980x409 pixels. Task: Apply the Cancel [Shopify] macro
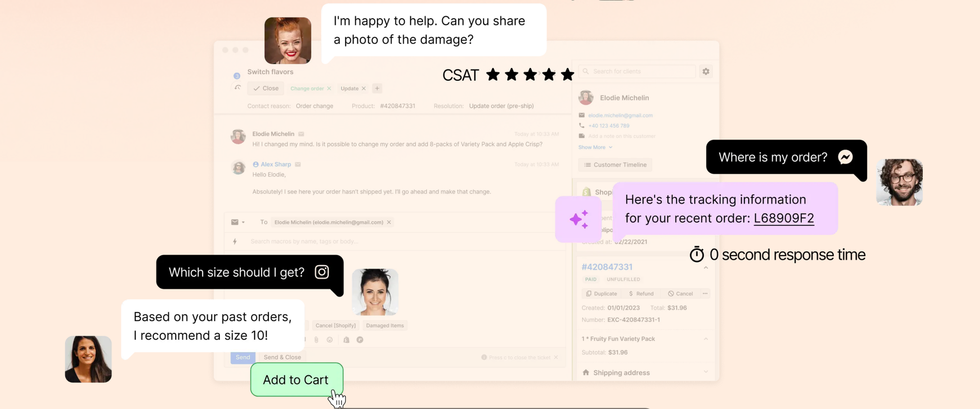pos(336,326)
